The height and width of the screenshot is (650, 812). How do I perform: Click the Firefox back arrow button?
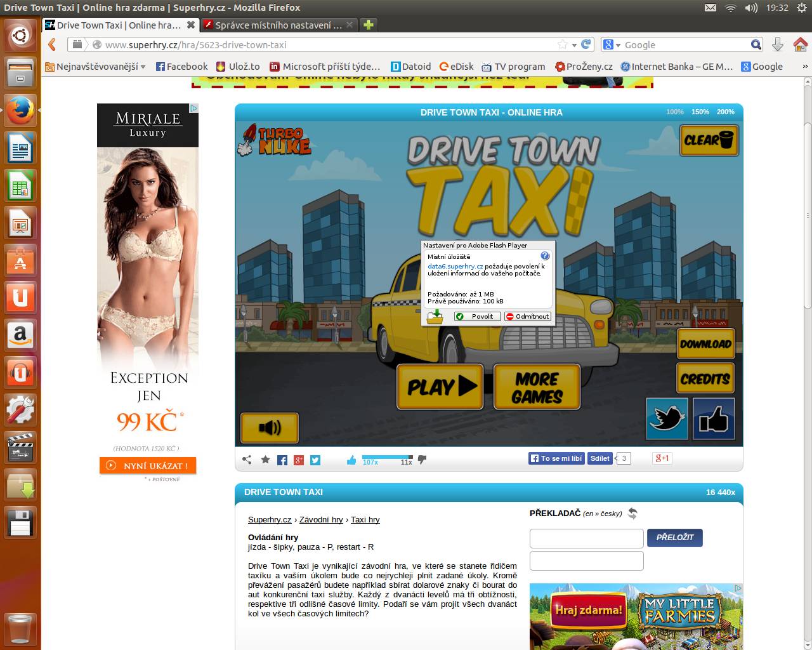[x=53, y=44]
